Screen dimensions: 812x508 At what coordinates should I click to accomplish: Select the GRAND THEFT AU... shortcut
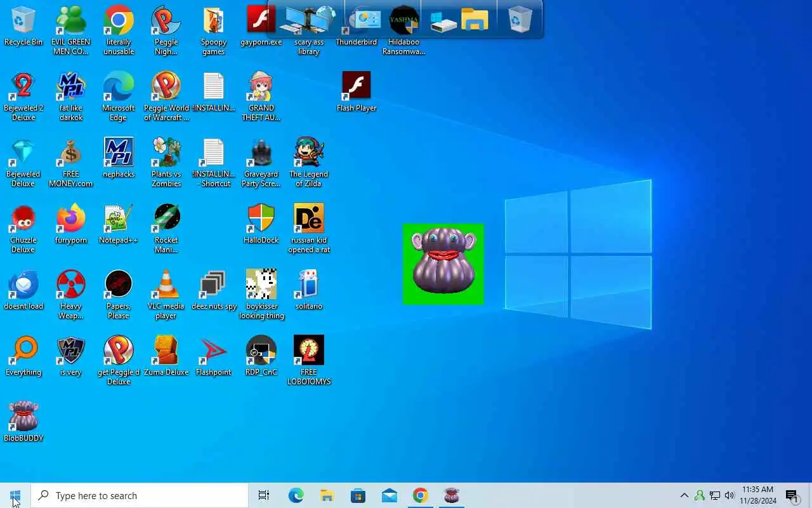click(261, 97)
